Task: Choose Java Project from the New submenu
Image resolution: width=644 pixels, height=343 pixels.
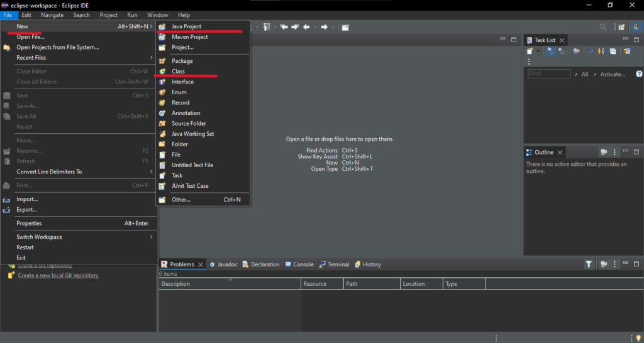Action: (203, 26)
